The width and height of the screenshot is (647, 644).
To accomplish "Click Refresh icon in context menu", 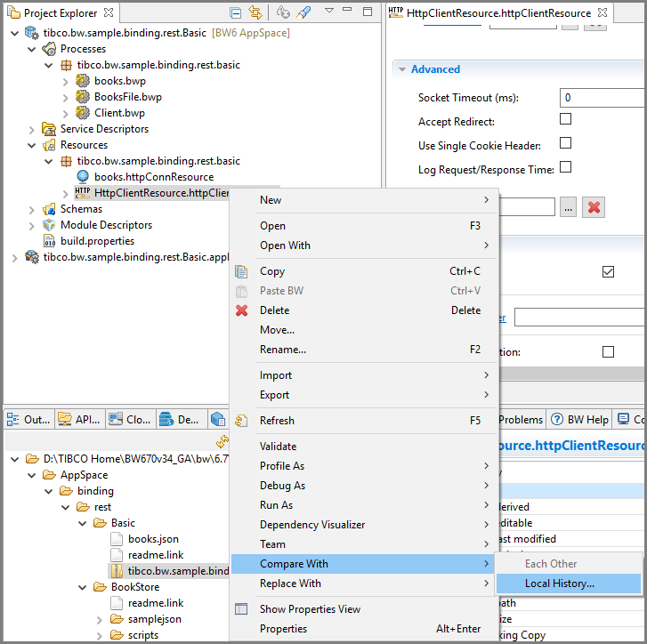I will point(241,421).
